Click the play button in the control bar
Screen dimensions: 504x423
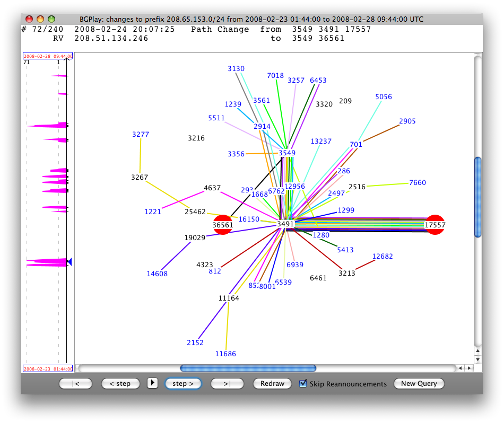(x=152, y=383)
